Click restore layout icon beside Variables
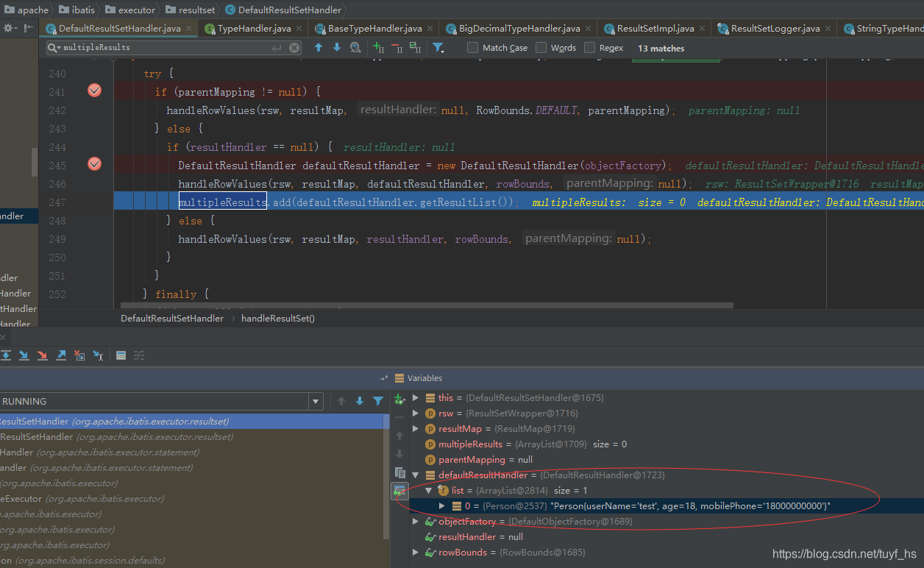 click(x=383, y=378)
